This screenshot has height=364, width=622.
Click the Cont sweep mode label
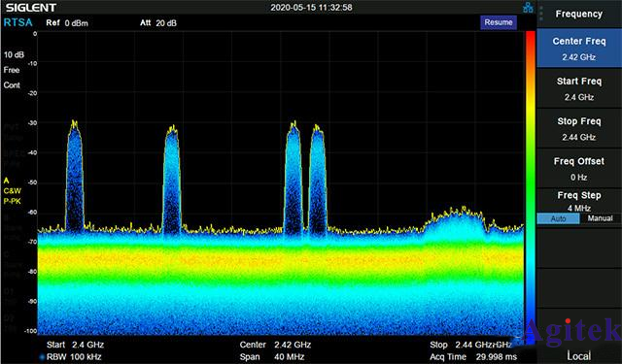(x=12, y=85)
